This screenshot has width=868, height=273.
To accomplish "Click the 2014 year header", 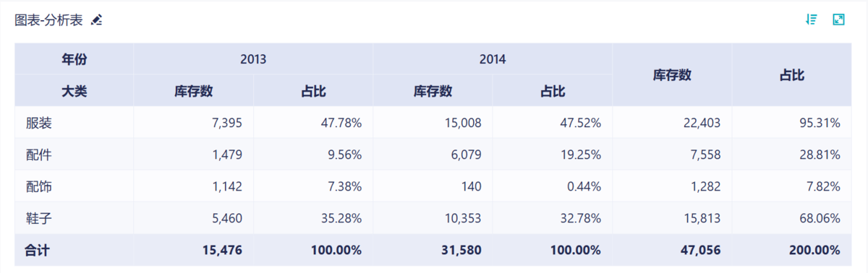I will pyautogui.click(x=493, y=59).
